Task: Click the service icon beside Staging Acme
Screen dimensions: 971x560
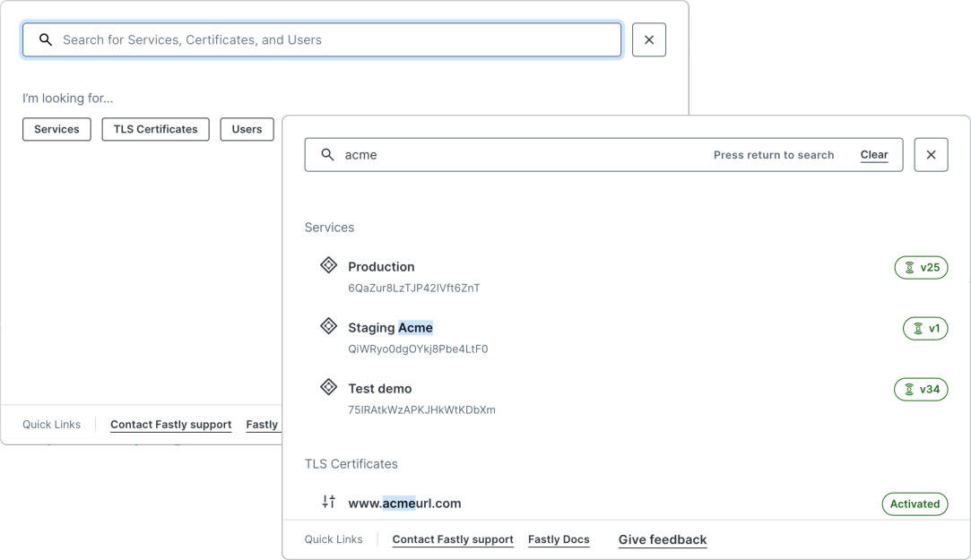Action: click(x=328, y=327)
